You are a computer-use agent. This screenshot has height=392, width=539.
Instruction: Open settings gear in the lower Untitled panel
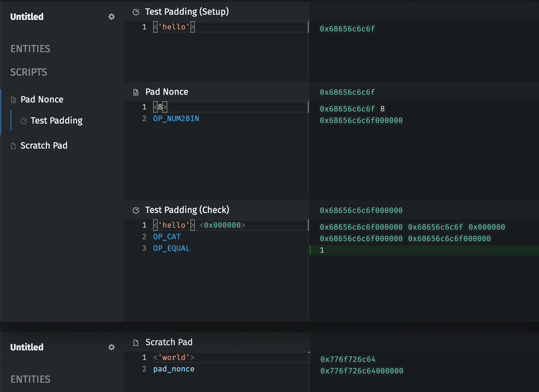coord(112,347)
